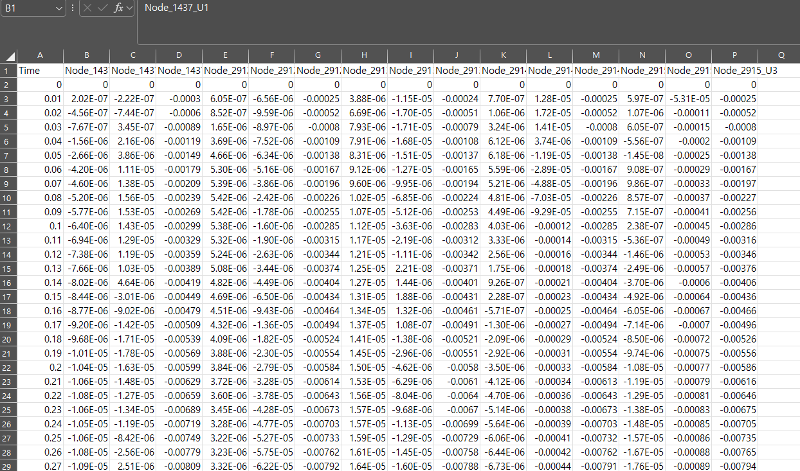Click cell K24 with value -4.70E-06
Screen dimensions: 800x471
tap(503, 395)
